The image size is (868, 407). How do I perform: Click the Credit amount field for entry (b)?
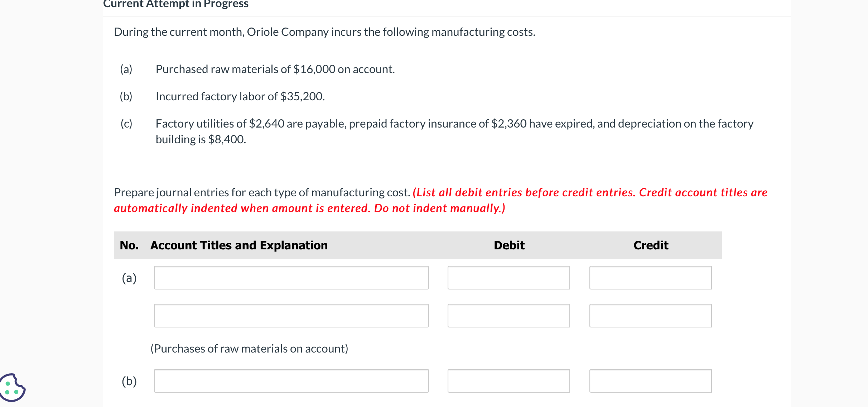(650, 381)
